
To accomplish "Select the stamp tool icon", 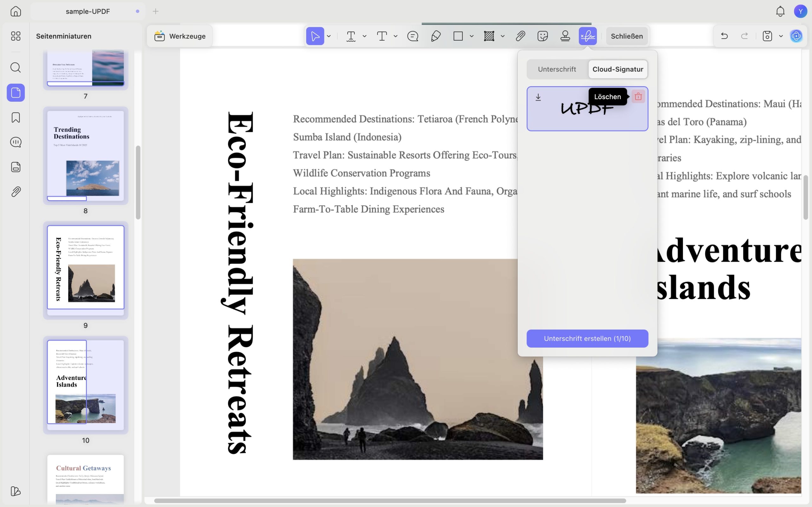I will click(x=565, y=36).
